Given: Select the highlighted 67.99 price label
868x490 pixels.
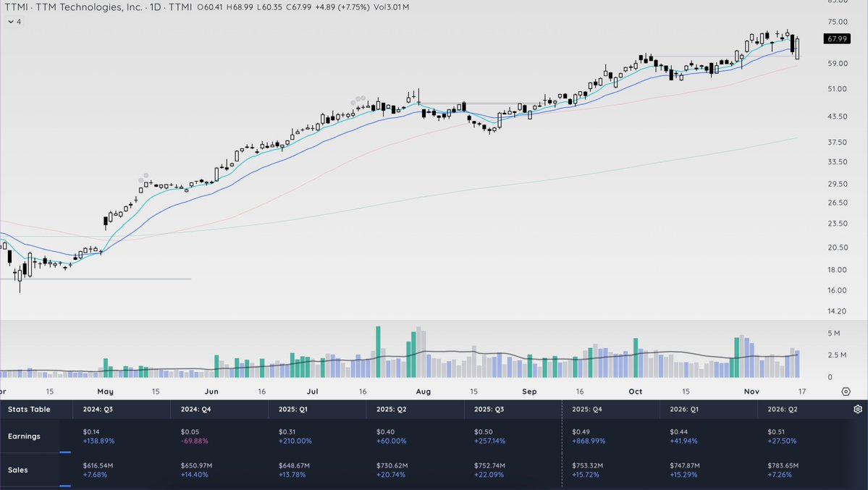Looking at the screenshot, I should click(836, 38).
